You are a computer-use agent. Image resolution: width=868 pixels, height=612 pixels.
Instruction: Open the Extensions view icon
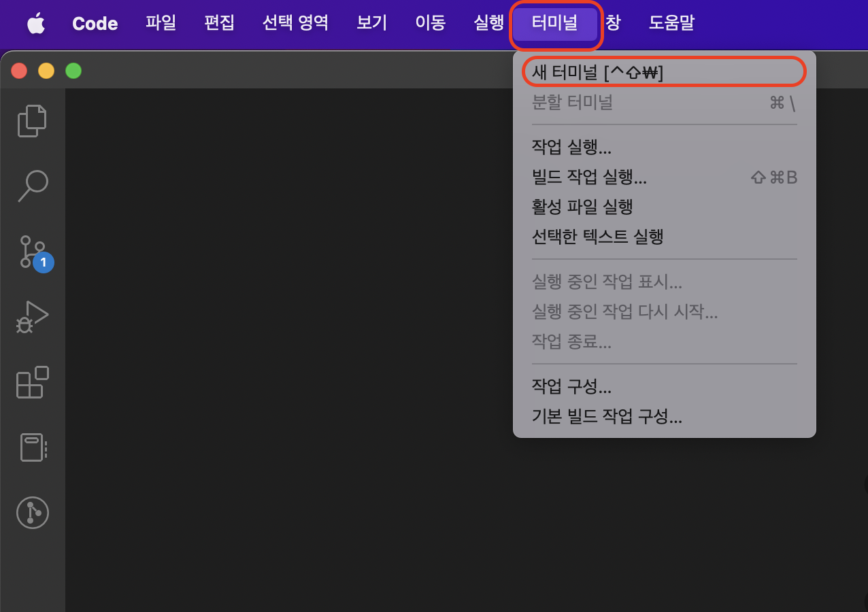coord(32,382)
